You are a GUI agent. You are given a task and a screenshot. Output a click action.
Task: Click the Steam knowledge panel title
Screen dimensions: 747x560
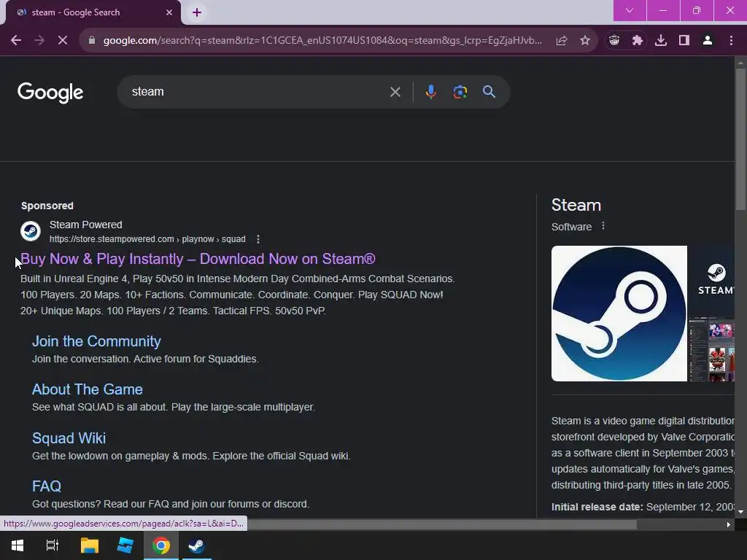click(576, 205)
